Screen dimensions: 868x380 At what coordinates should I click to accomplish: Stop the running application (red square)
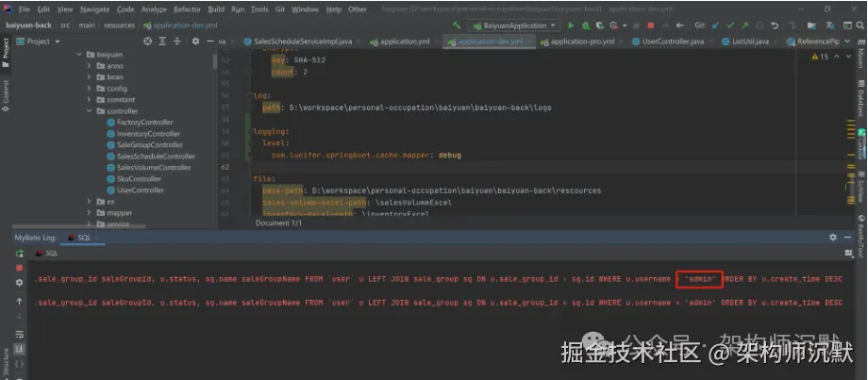click(651, 25)
